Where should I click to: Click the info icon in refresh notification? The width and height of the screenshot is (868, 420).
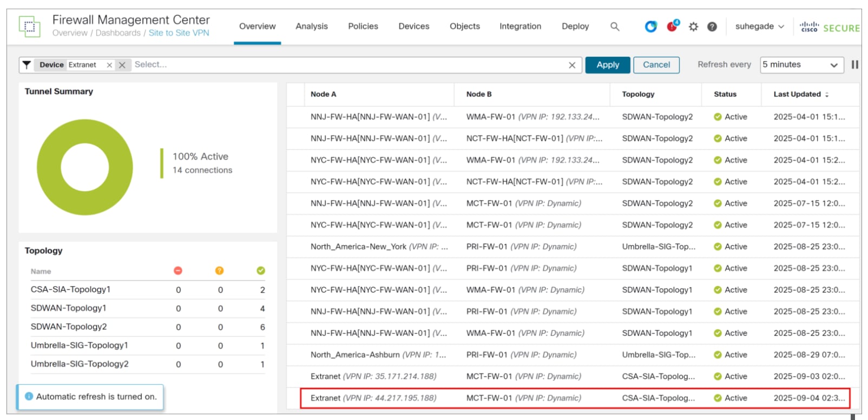pyautogui.click(x=29, y=396)
